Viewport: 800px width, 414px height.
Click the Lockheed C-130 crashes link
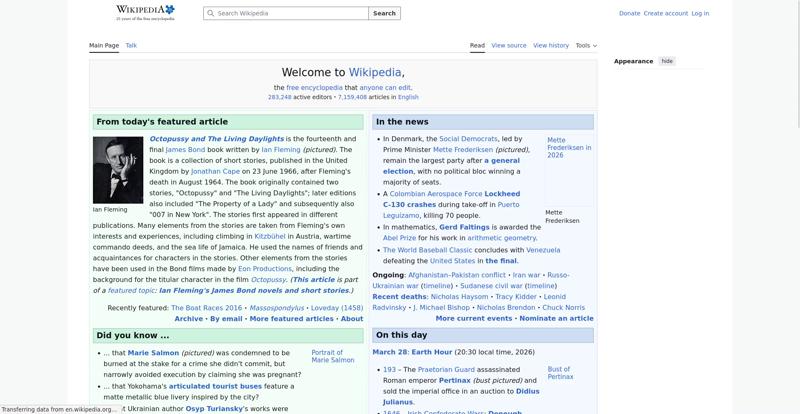click(451, 199)
